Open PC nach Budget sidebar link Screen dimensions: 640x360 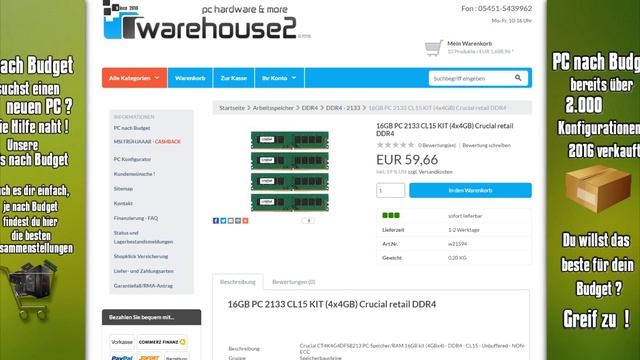(x=132, y=128)
